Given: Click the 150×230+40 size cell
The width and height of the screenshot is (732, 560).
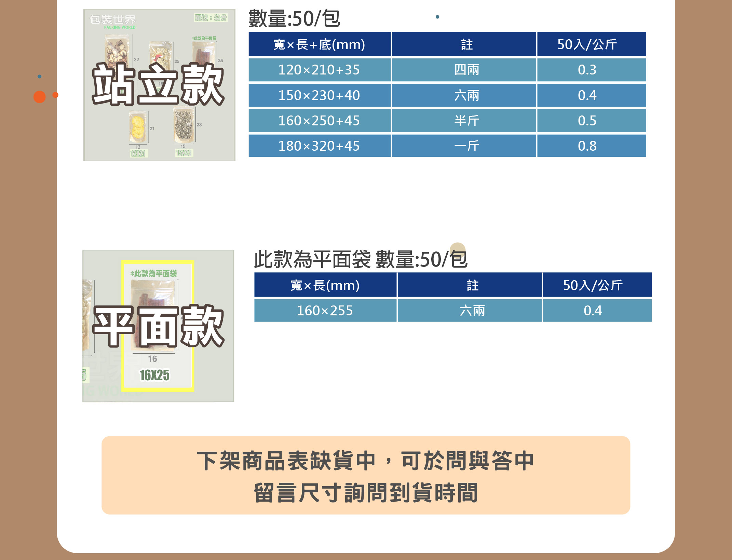Looking at the screenshot, I should pyautogui.click(x=319, y=95).
